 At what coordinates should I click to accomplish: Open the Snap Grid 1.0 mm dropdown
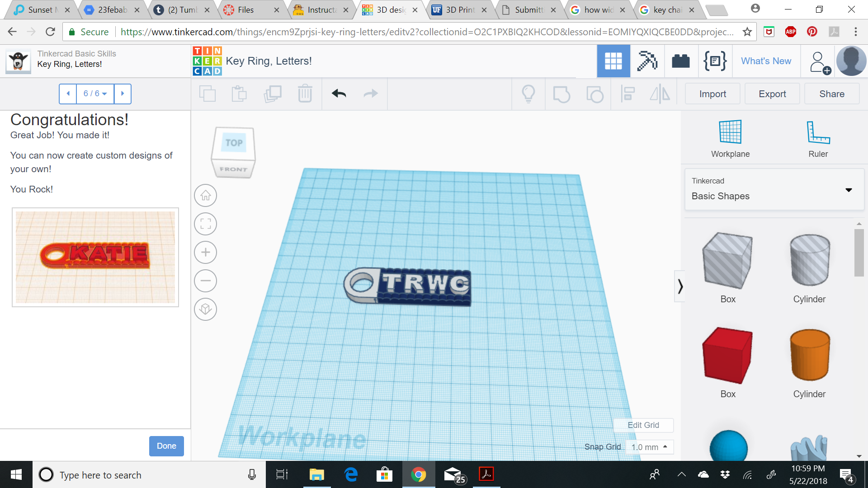650,447
